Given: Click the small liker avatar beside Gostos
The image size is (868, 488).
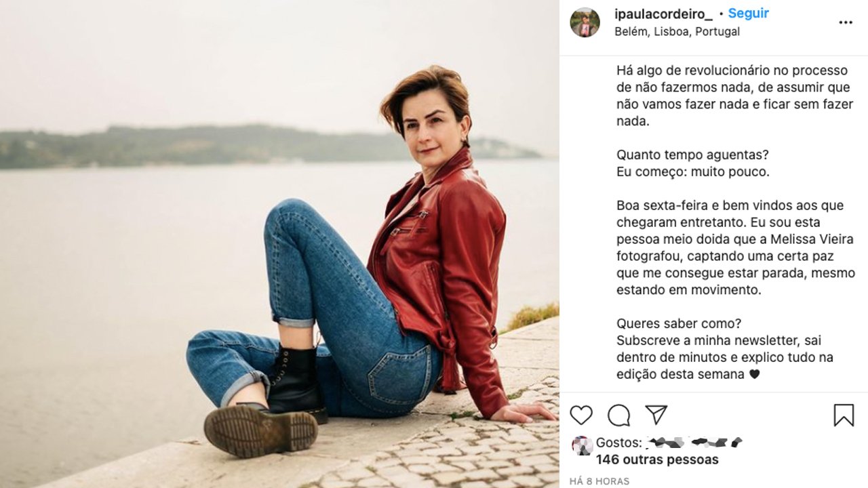Looking at the screenshot, I should point(582,445).
